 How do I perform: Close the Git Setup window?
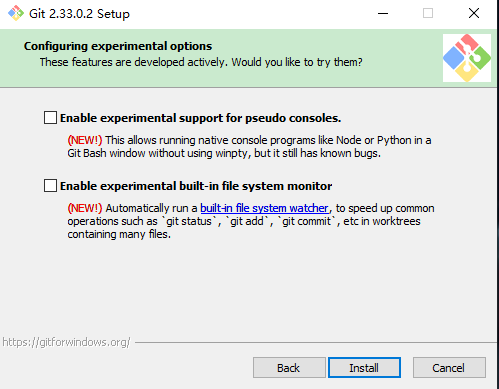pyautogui.click(x=474, y=14)
